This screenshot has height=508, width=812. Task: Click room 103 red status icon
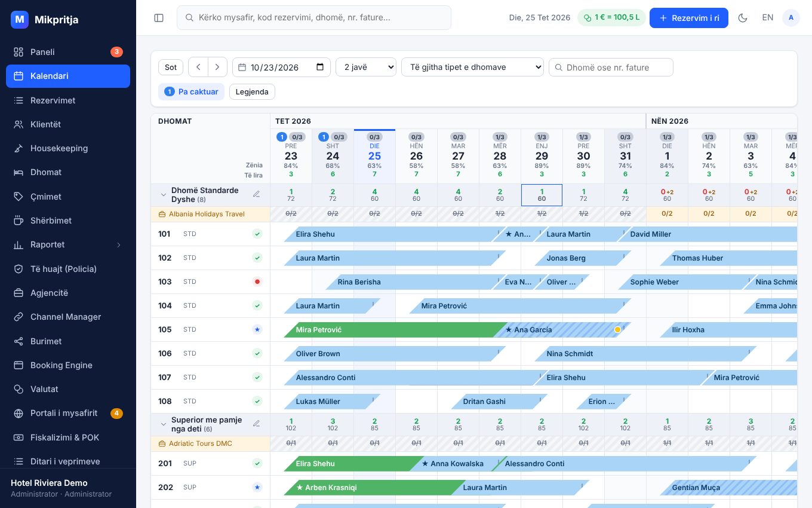coord(257,281)
